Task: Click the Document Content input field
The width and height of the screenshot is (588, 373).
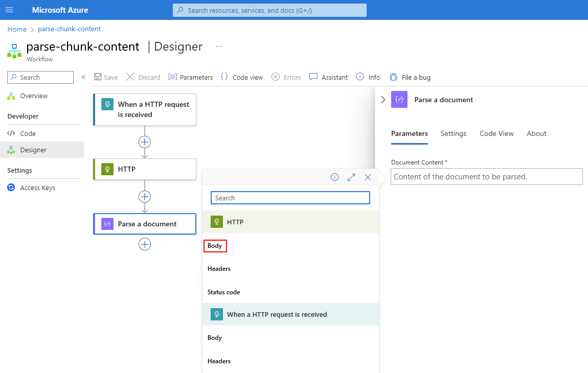Action: click(x=486, y=177)
